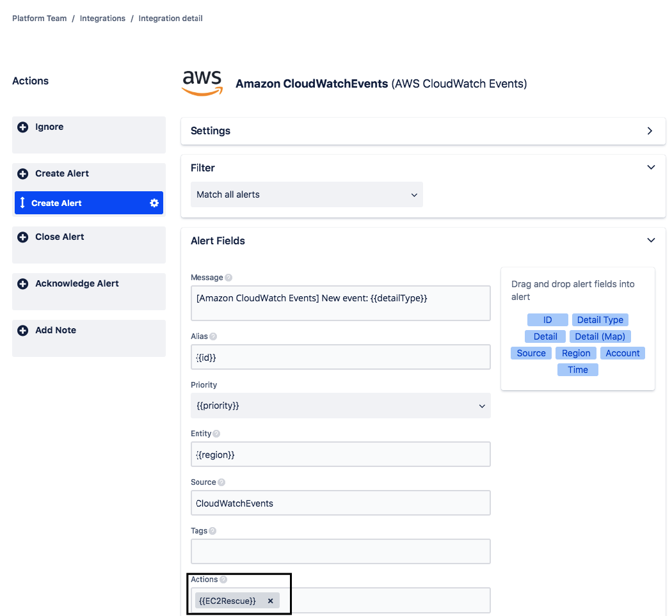Expand the Settings section chevron
The height and width of the screenshot is (616, 672).
pyautogui.click(x=650, y=131)
